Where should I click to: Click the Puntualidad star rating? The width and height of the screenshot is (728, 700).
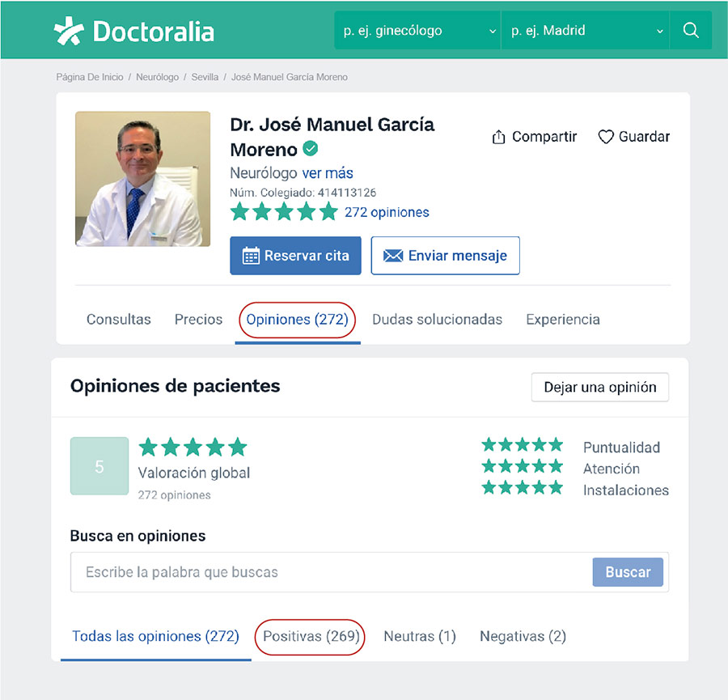[x=523, y=445]
